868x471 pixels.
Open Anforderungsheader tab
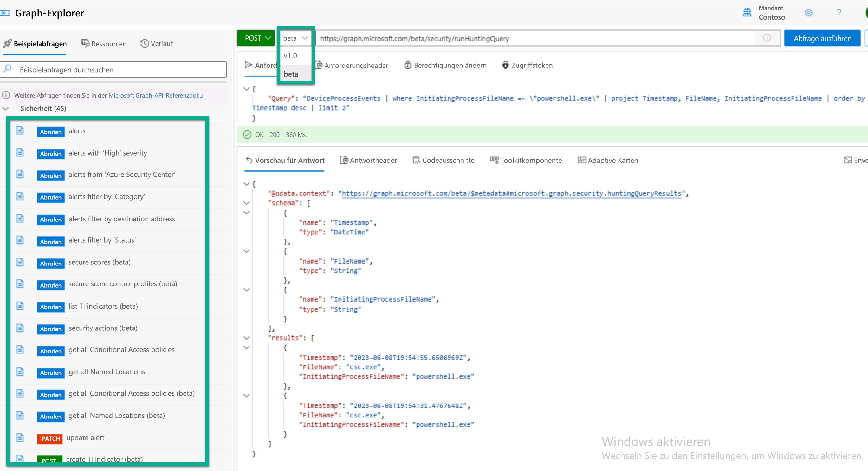[x=352, y=65]
